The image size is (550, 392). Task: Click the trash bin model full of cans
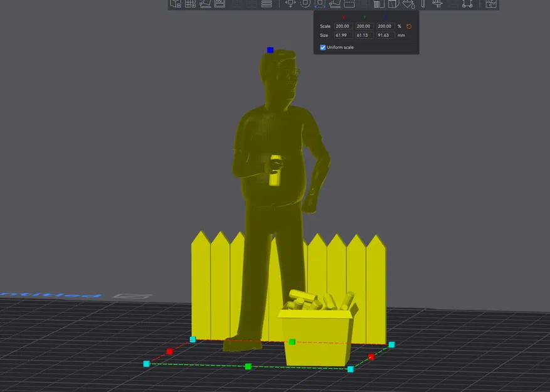tap(317, 334)
